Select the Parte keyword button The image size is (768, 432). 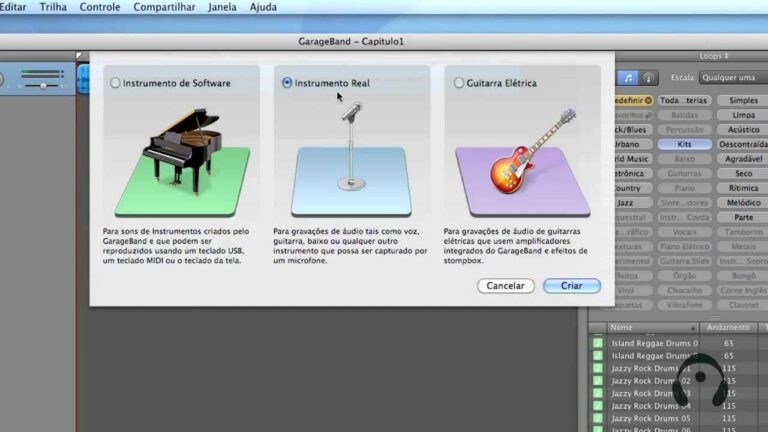click(x=743, y=217)
